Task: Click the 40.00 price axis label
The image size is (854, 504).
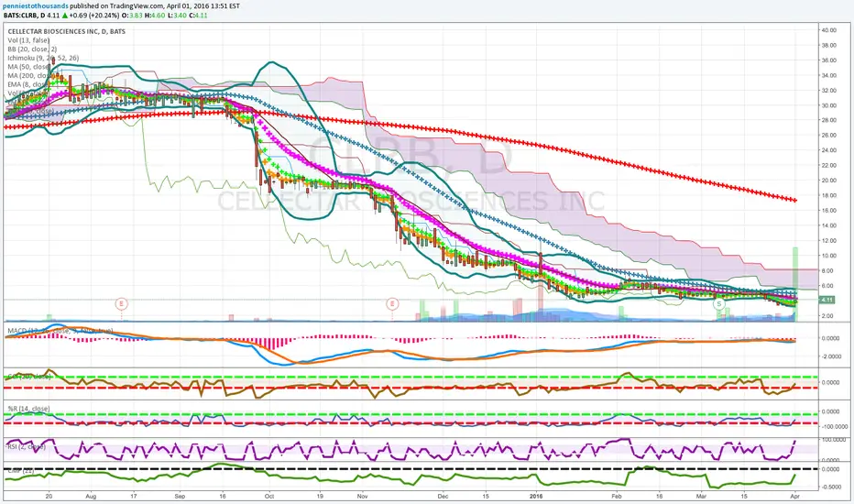Action: [x=829, y=30]
